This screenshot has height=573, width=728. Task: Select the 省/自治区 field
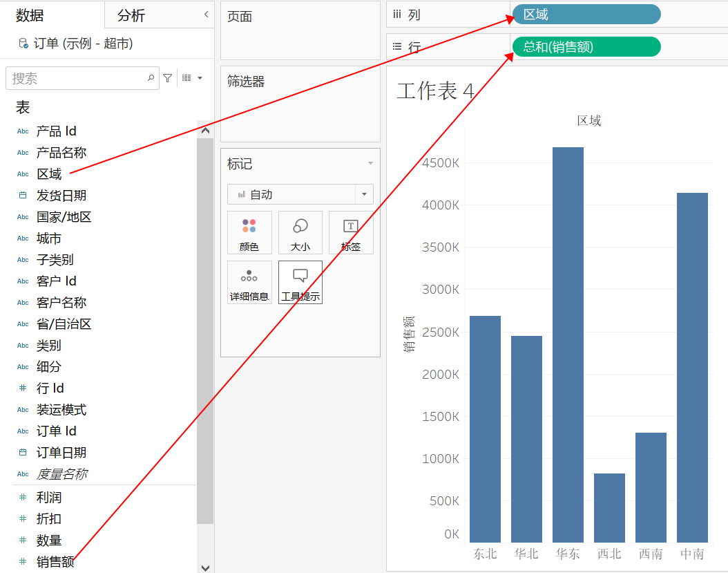coord(64,324)
